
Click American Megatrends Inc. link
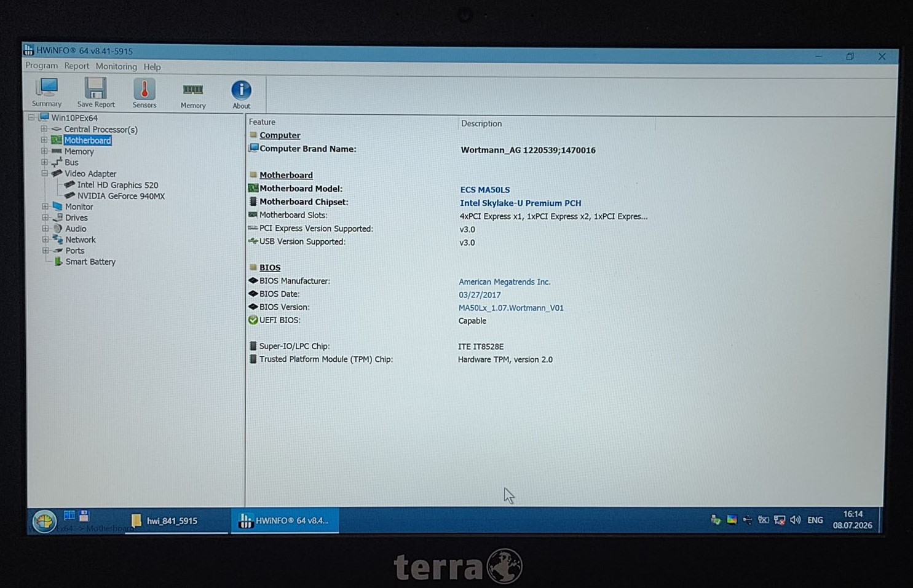tap(505, 282)
